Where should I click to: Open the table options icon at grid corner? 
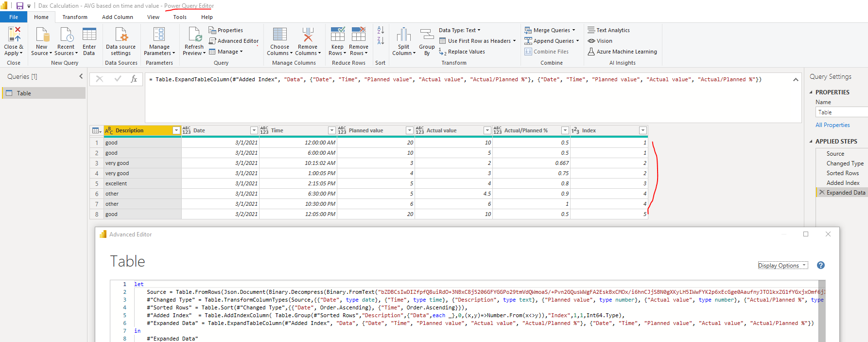click(97, 130)
